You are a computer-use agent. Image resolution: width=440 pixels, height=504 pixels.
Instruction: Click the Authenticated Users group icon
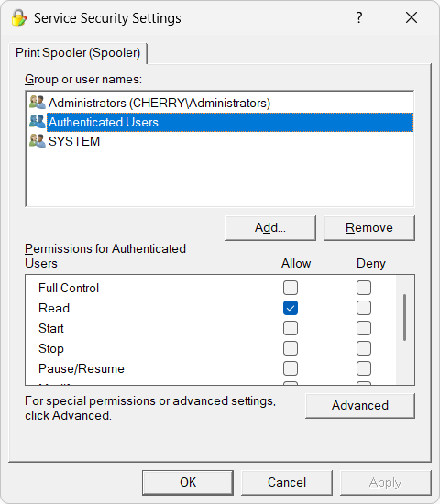click(x=38, y=122)
